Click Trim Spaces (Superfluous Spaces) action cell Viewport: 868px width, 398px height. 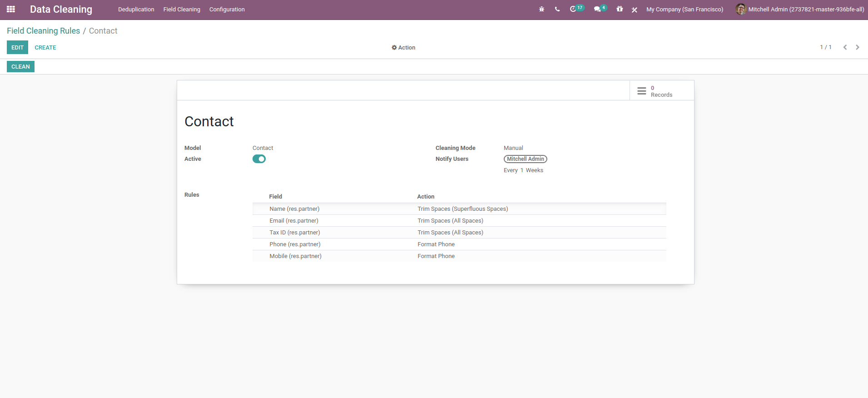(x=463, y=209)
